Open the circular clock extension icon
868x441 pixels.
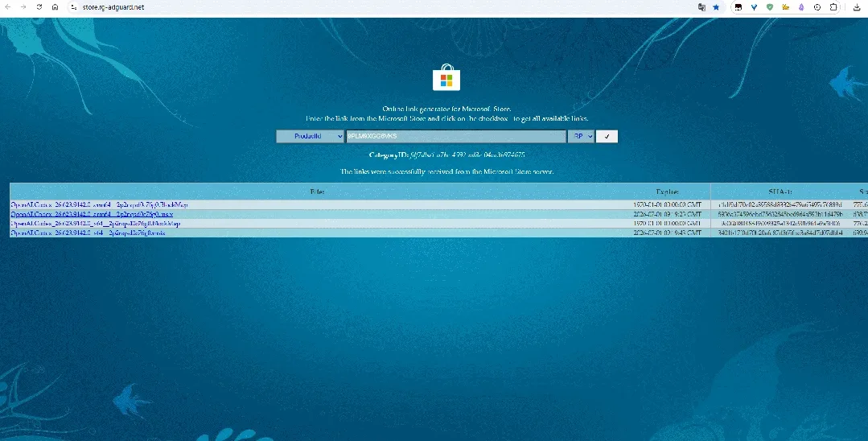(817, 7)
